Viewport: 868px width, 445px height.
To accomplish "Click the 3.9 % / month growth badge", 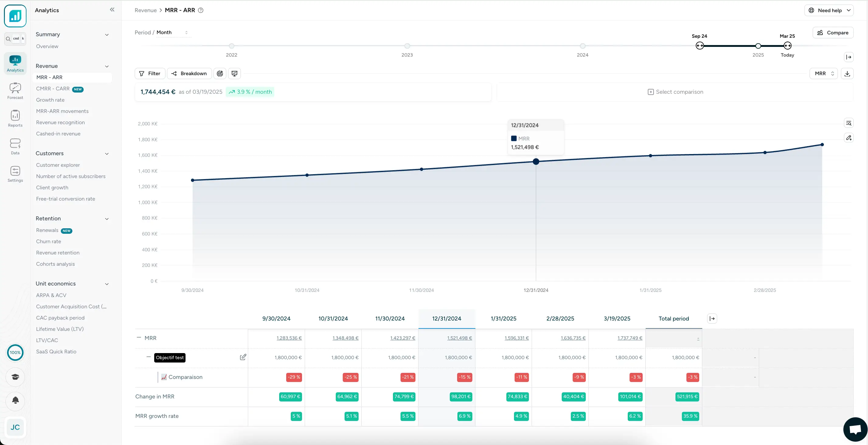I will [x=250, y=92].
